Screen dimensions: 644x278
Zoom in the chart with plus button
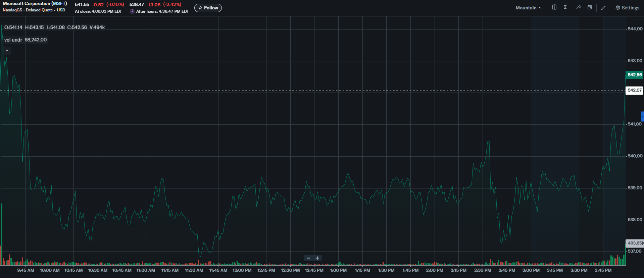pyautogui.click(x=317, y=258)
